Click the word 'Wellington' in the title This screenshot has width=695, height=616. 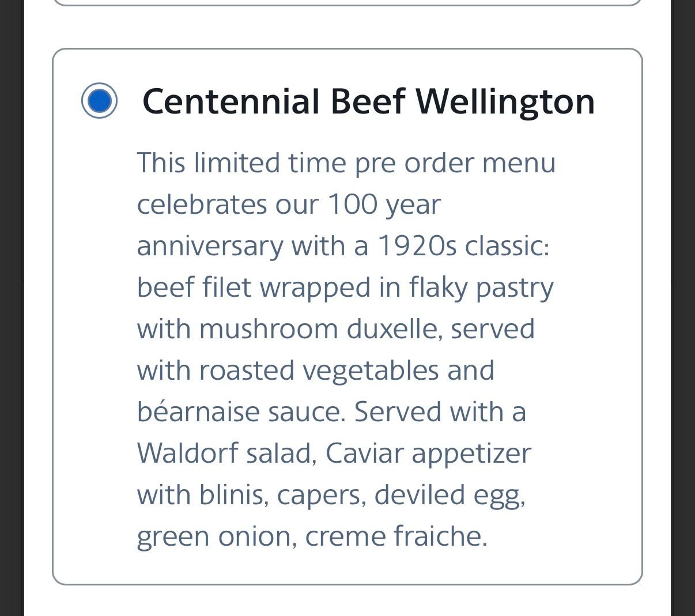[505, 101]
